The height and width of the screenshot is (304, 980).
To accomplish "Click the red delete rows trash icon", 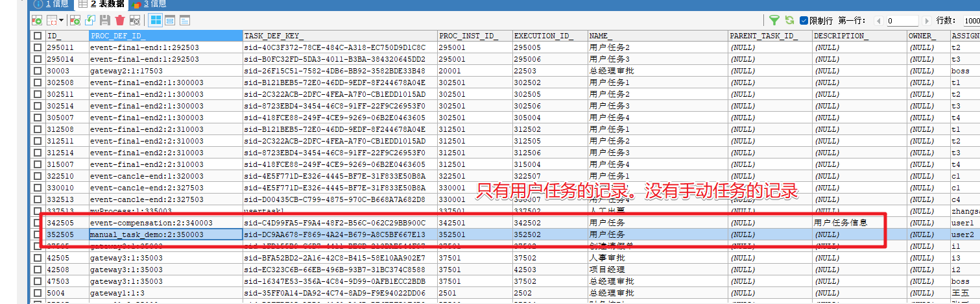I will tap(119, 21).
